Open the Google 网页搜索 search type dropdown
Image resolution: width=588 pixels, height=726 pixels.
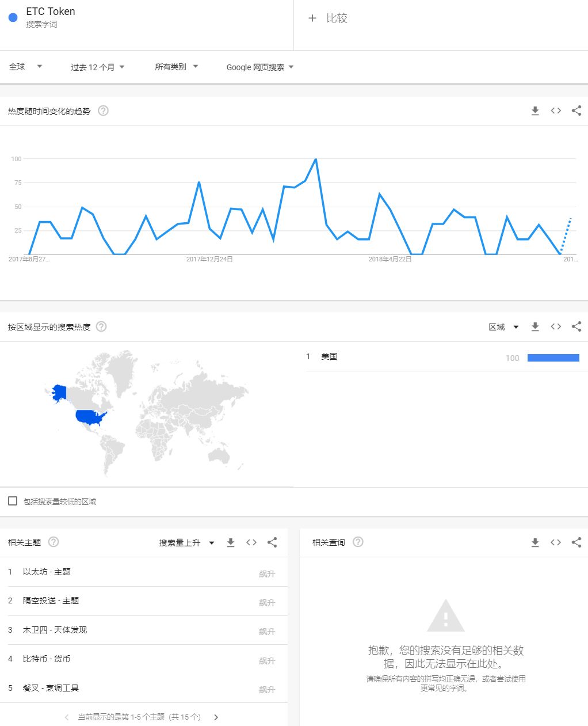pos(260,67)
